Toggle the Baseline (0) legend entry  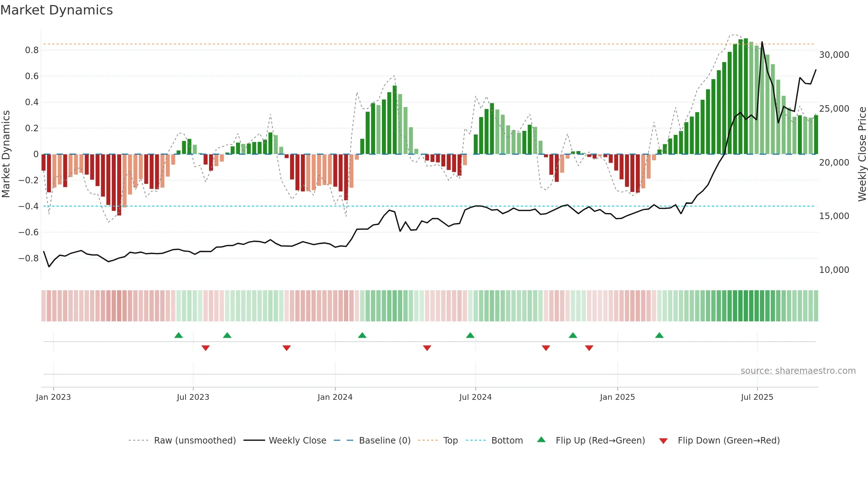[x=372, y=441]
